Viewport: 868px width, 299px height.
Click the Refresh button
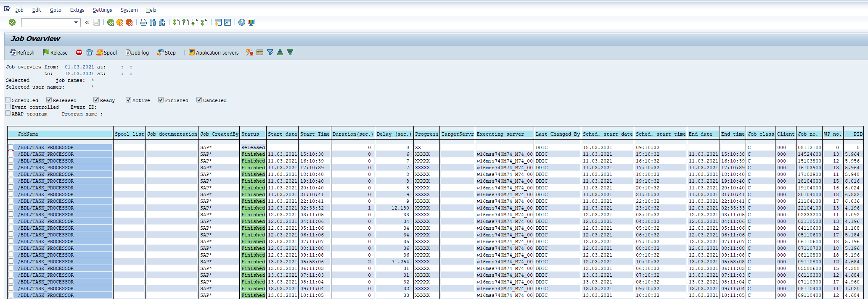pos(22,52)
